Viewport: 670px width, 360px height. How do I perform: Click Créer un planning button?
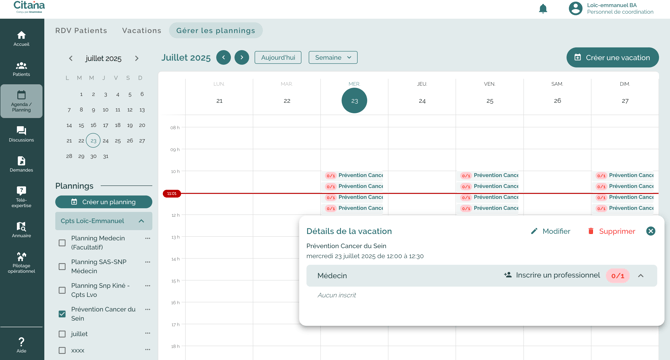pos(103,202)
